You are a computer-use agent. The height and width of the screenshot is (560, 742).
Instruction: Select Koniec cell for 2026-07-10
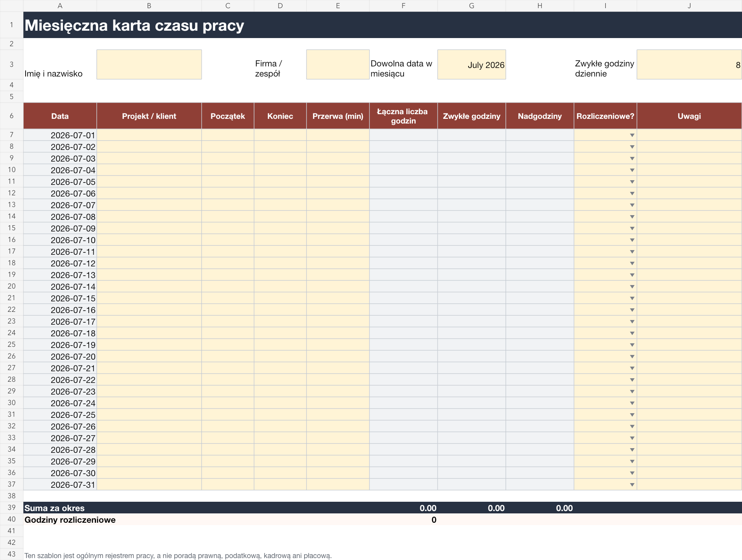point(280,240)
